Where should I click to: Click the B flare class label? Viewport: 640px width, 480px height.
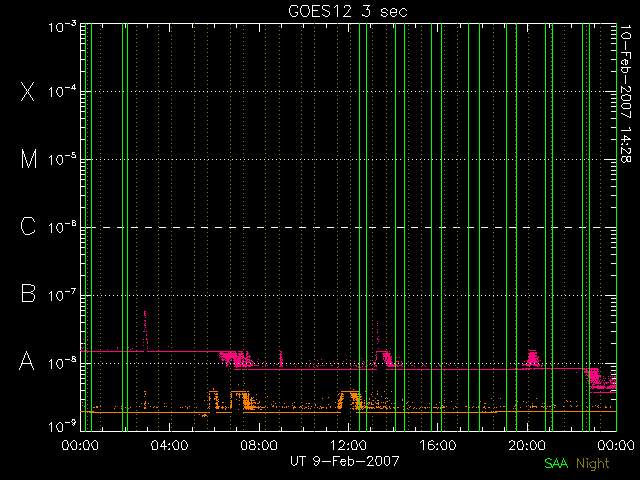[28, 293]
